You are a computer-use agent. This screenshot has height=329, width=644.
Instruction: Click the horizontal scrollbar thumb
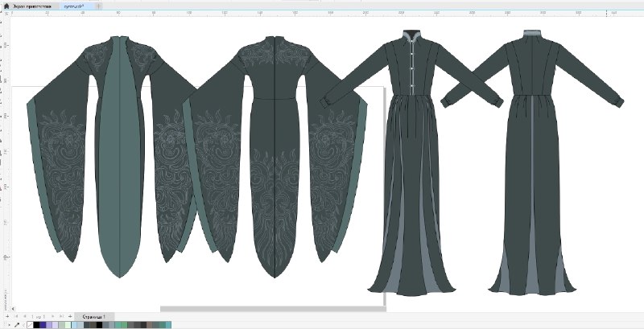coord(273,309)
